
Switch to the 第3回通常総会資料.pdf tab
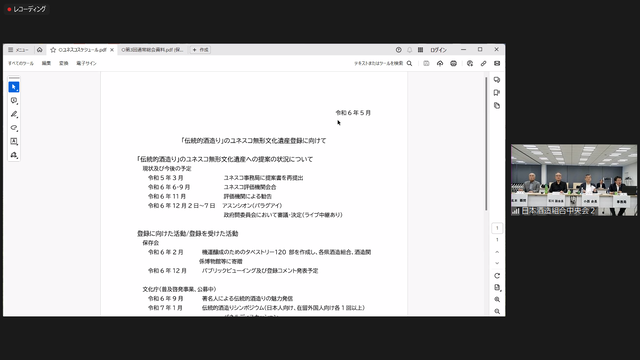pyautogui.click(x=152, y=50)
